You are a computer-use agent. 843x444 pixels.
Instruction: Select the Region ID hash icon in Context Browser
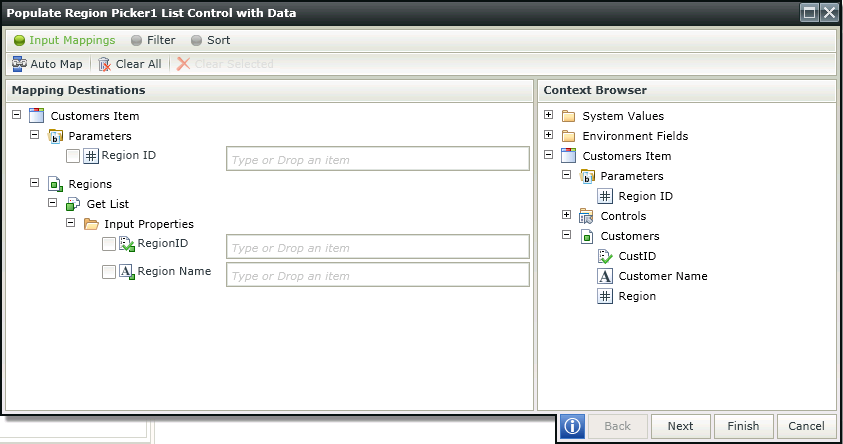(x=605, y=196)
